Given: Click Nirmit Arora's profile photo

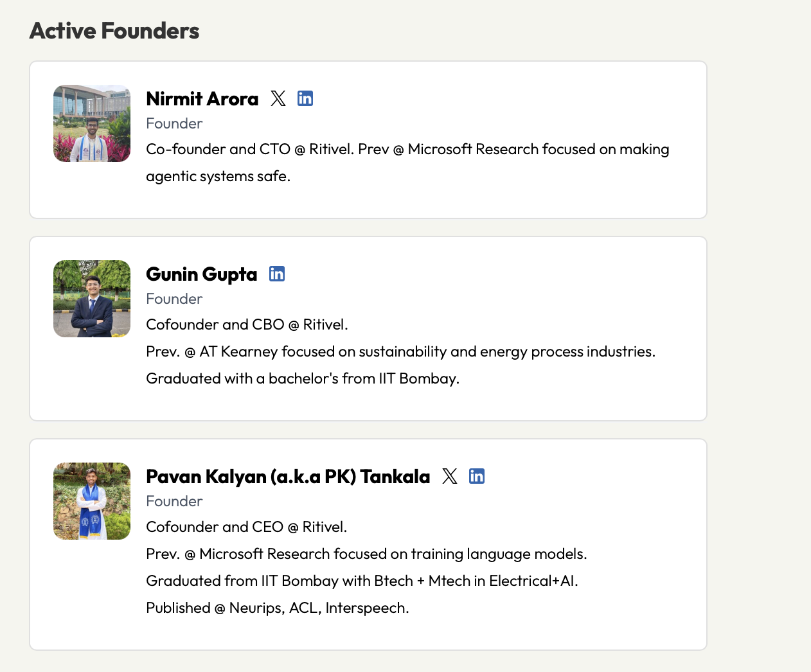Looking at the screenshot, I should [92, 123].
